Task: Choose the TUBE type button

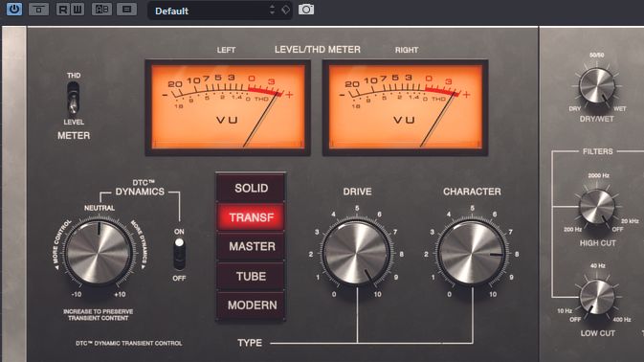Action: [251, 276]
